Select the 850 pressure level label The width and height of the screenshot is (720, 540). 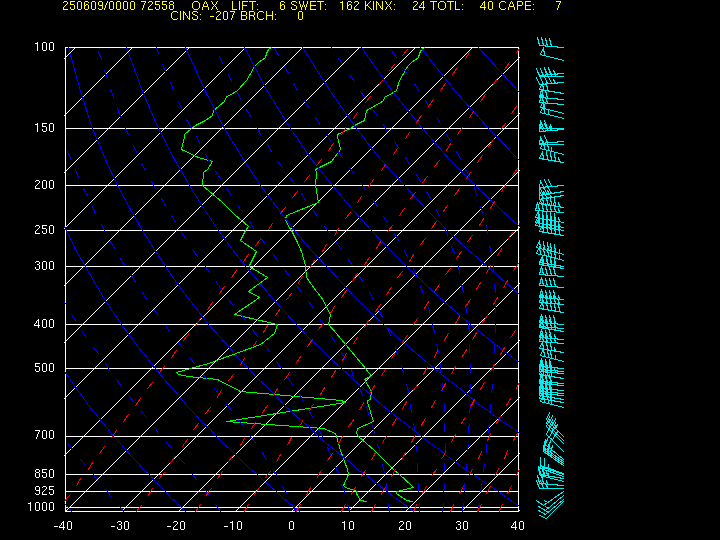tap(44, 473)
